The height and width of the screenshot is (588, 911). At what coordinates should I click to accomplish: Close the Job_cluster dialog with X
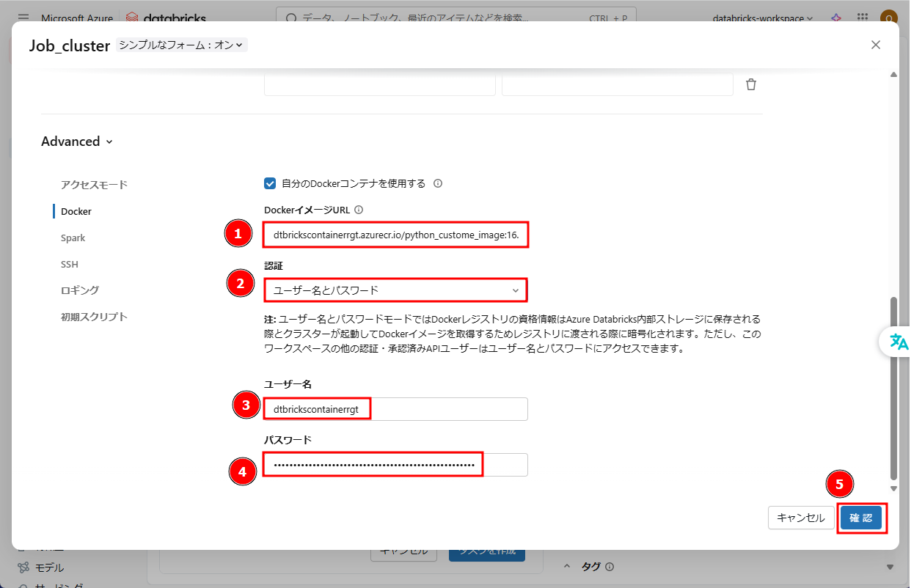[875, 45]
